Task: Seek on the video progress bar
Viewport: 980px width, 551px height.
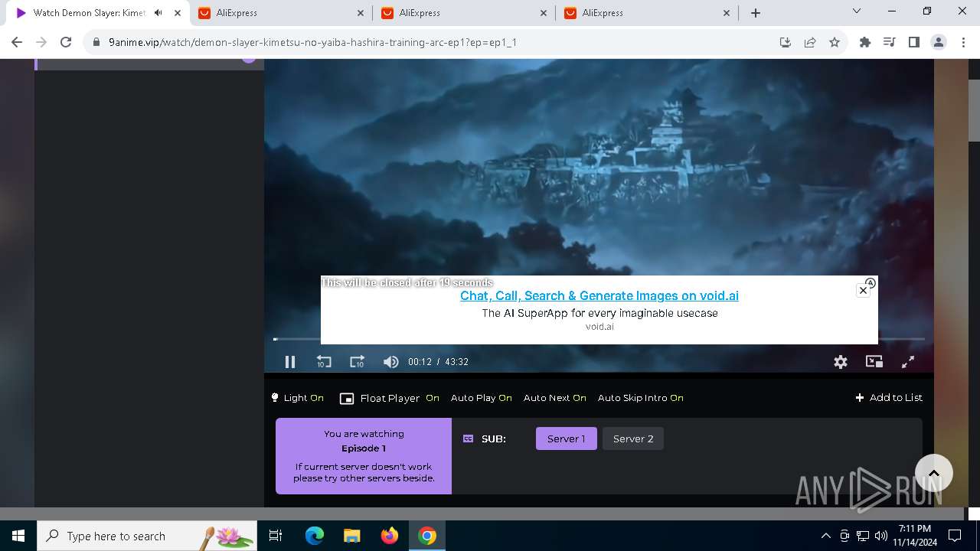Action: [599, 338]
